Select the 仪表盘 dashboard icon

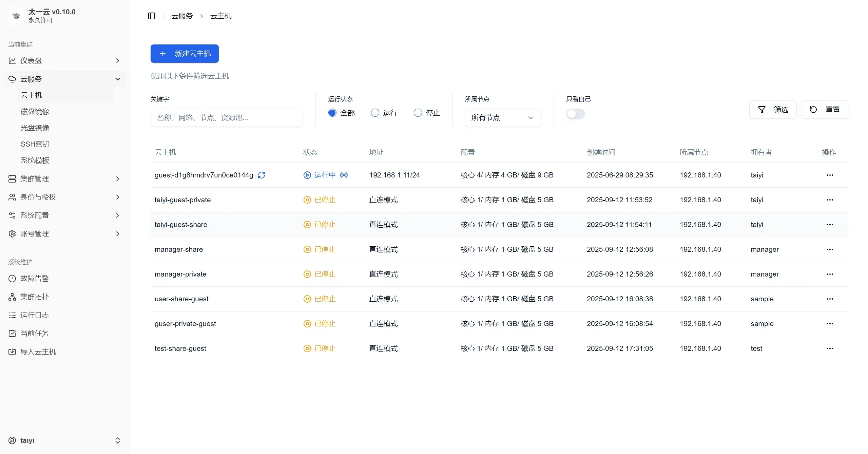point(13,60)
